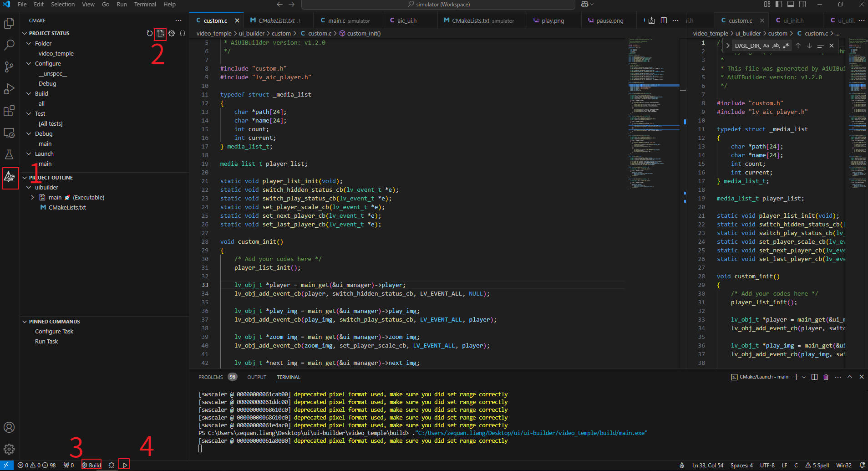Click the remote window indicator in status bar
This screenshot has width=868, height=471.
pos(6,465)
